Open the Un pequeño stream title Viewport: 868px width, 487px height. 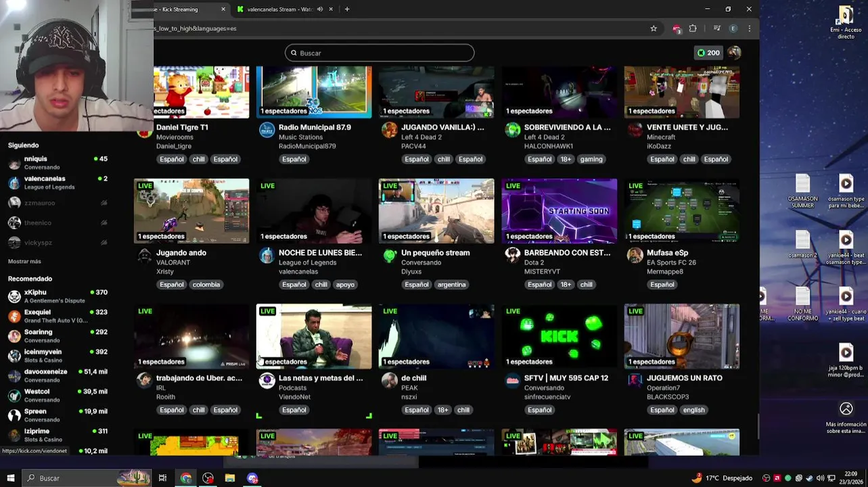pos(435,253)
